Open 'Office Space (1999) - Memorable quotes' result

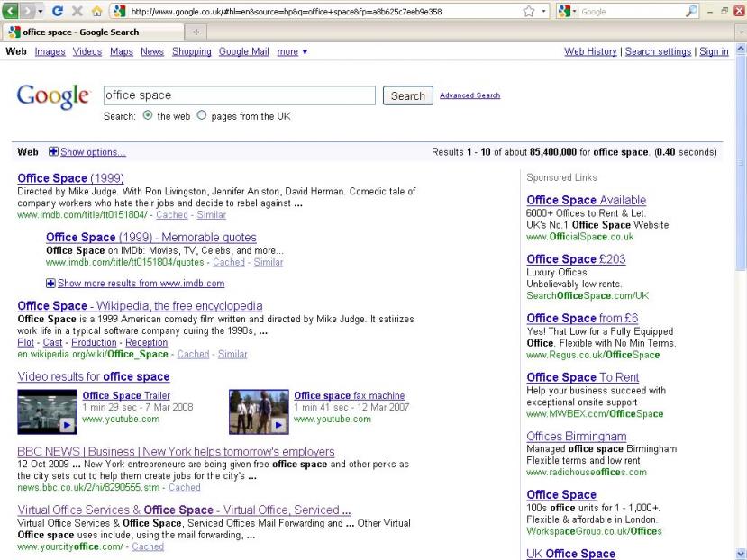151,237
